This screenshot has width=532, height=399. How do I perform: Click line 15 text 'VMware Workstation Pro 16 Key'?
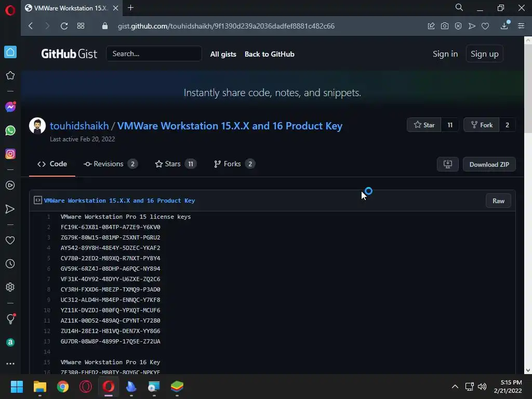coord(110,362)
